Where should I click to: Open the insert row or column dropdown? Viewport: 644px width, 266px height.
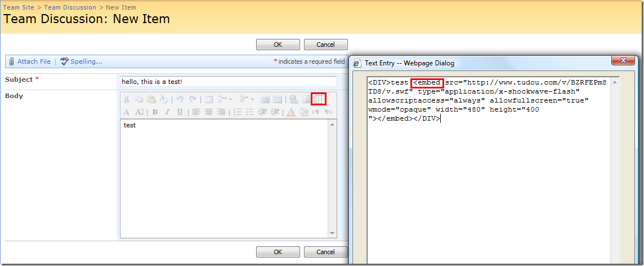pyautogui.click(x=225, y=99)
